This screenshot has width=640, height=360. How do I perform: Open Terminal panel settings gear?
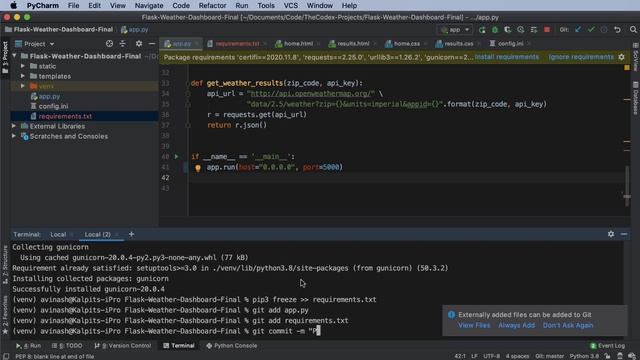611,234
